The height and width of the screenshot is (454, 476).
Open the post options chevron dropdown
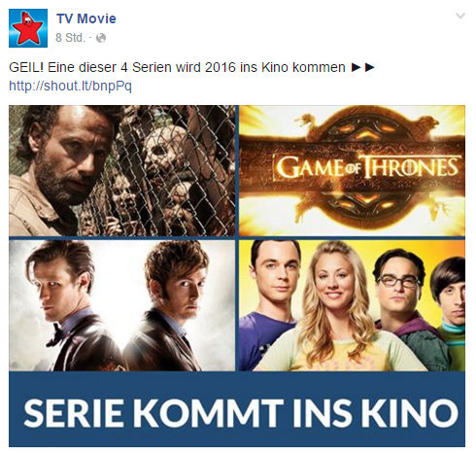pyautogui.click(x=460, y=16)
